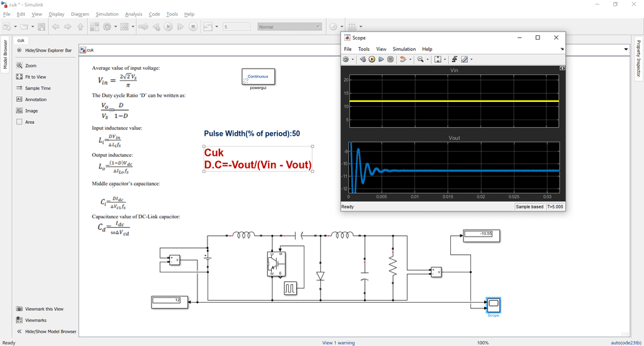The height and width of the screenshot is (346, 644).
Task: Click Fit to View in palette
Action: coord(31,77)
